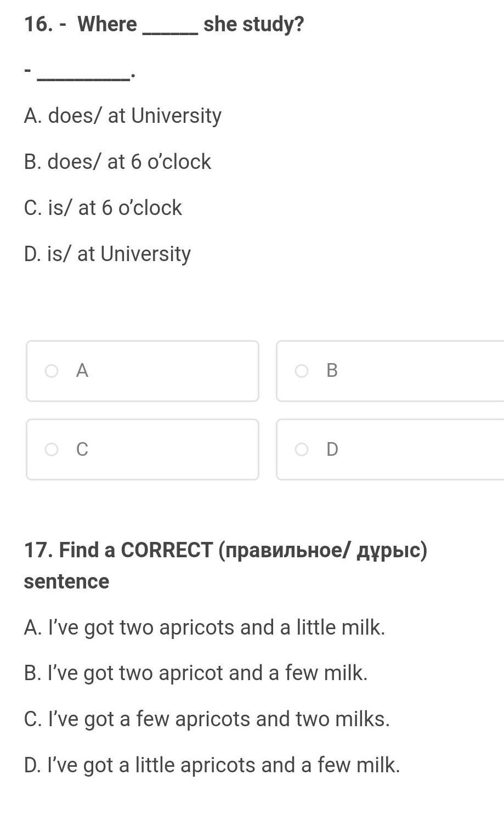Click option text "does/ at University"

[x=135, y=116]
